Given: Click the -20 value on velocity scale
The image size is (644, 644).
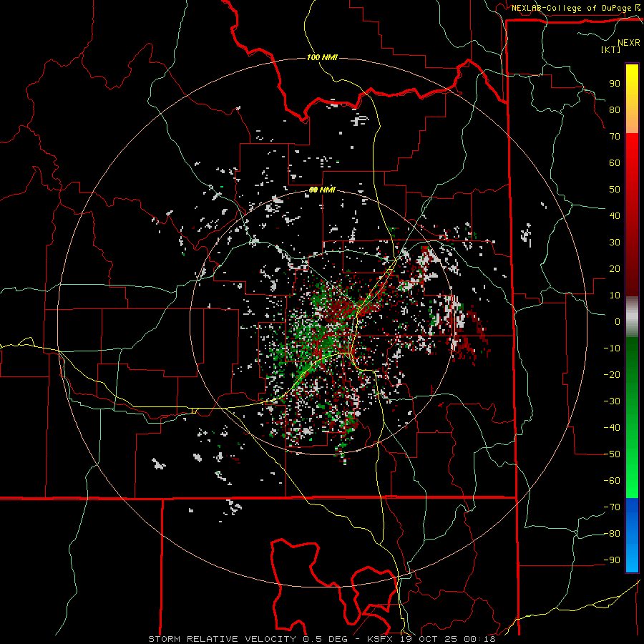Looking at the screenshot, I should (x=612, y=375).
